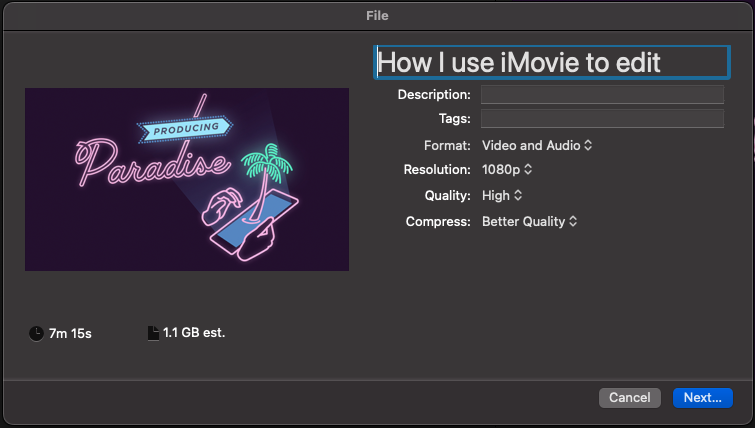Click the 'Quality:' label
Screen dimensions: 755x428
[x=447, y=195]
